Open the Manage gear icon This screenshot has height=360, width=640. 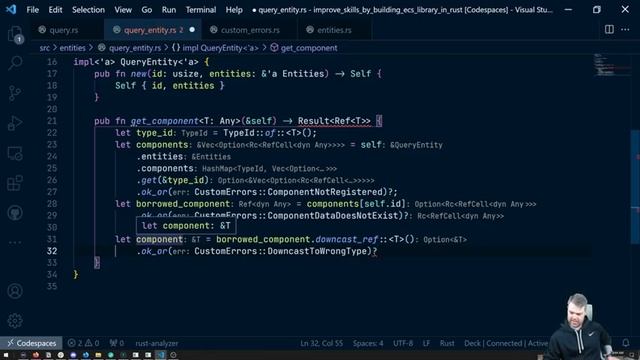coord(15,321)
